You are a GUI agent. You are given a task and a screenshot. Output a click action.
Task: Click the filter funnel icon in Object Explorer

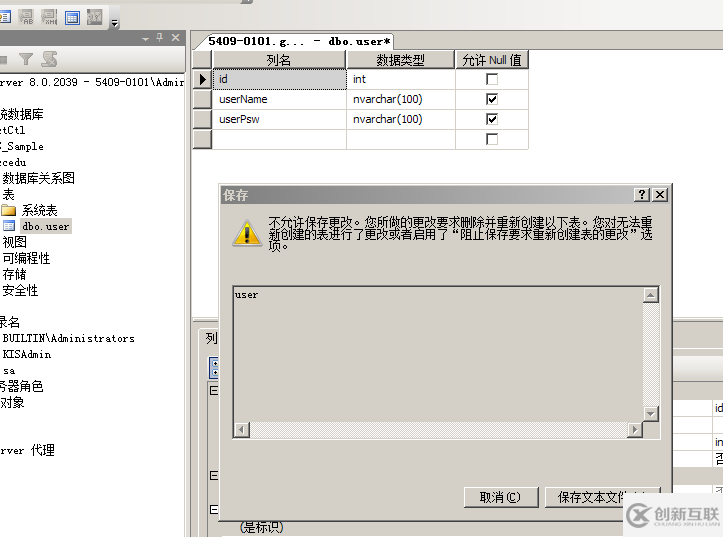pyautogui.click(x=26, y=60)
